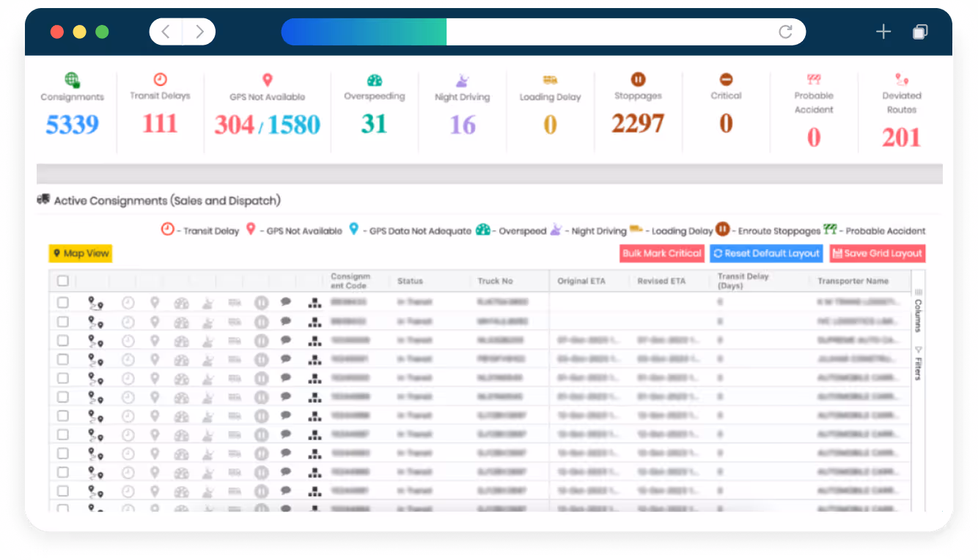Click the Enroute Stoppages legend pause icon
The width and height of the screenshot is (978, 560).
coord(722,229)
